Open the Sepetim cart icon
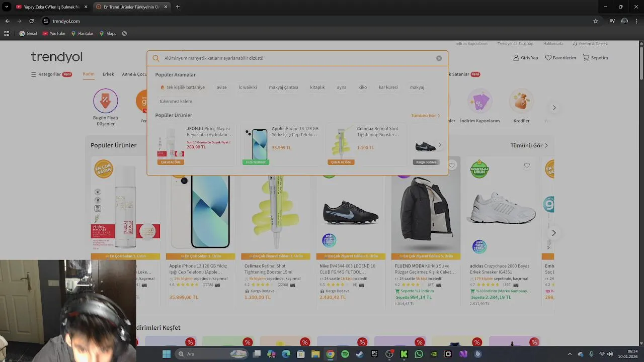The image size is (644, 362). tap(595, 58)
